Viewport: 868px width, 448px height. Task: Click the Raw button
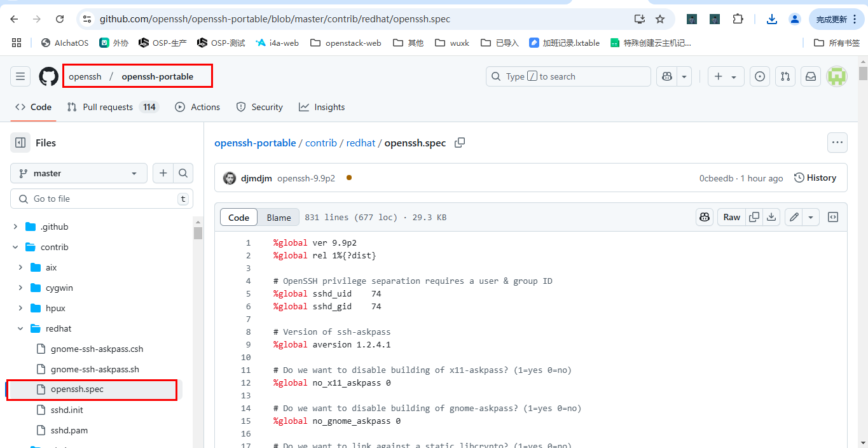pos(731,217)
